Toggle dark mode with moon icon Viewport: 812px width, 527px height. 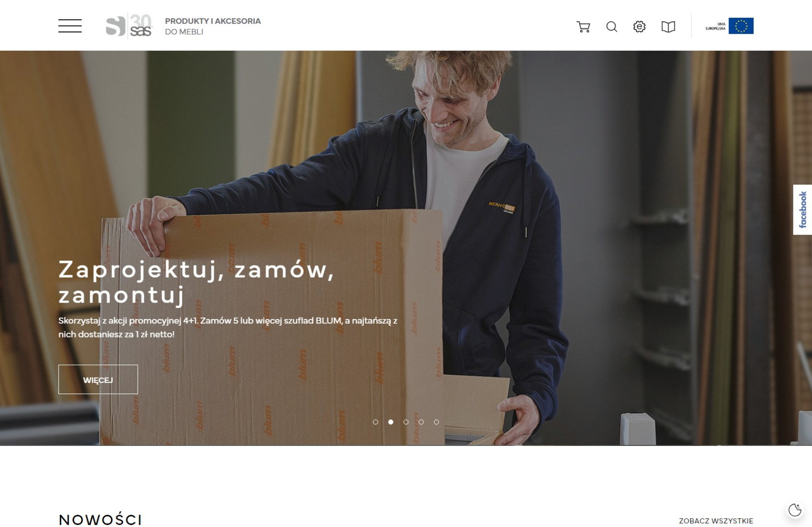pos(795,510)
